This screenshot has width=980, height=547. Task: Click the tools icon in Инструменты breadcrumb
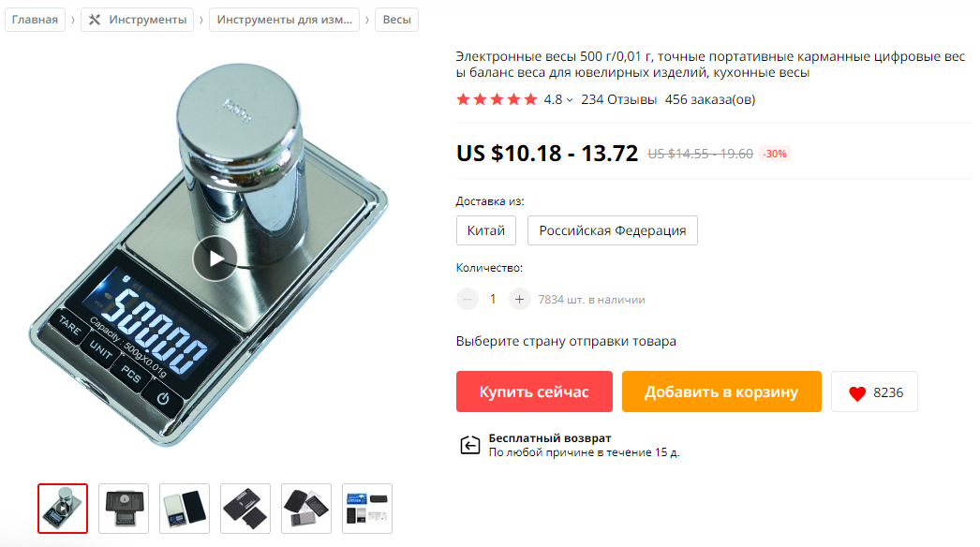coord(95,20)
